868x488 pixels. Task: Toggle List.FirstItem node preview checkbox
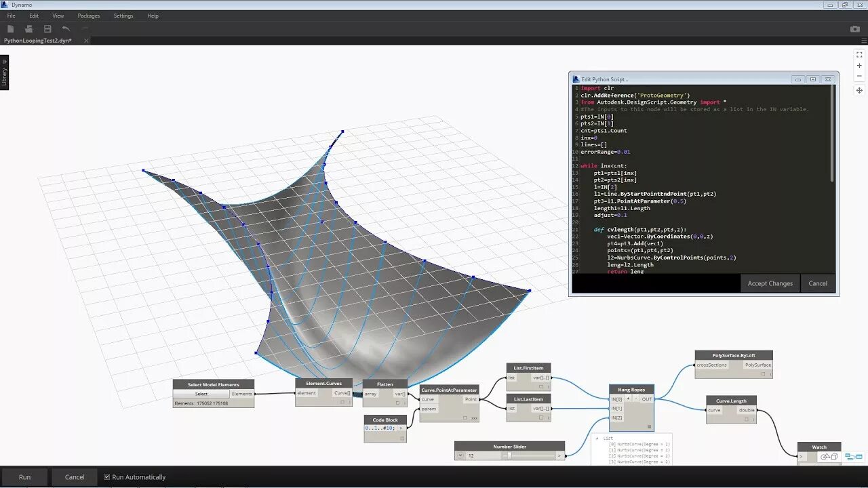click(x=540, y=386)
